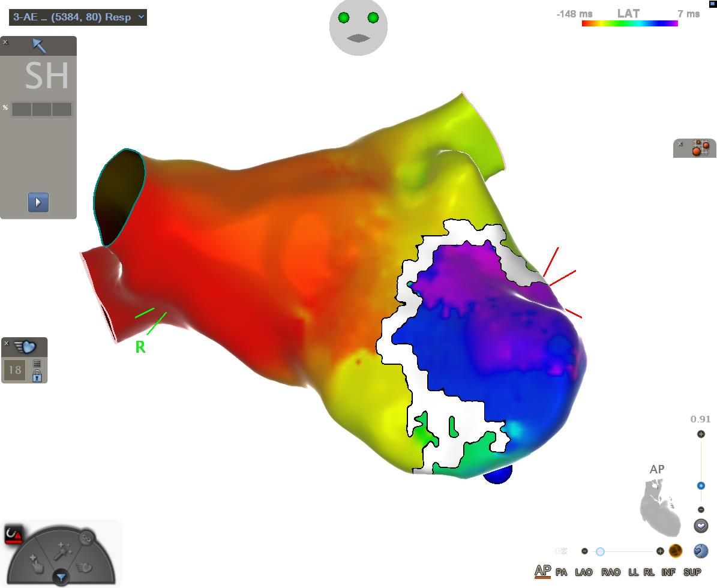Click the chain link icon on tool wheel
Screen dimensions: 717x588
[87, 538]
